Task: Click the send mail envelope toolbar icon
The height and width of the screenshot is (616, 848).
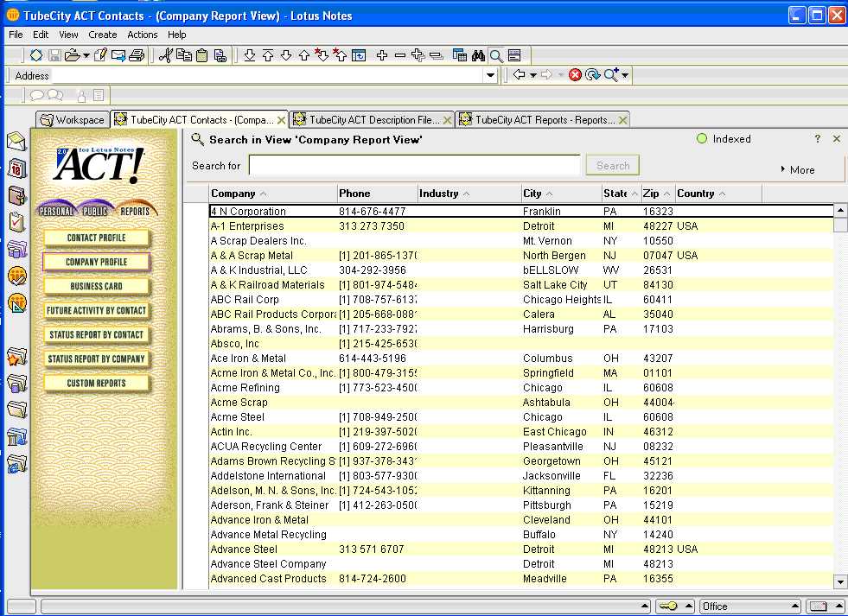Action: tap(118, 55)
